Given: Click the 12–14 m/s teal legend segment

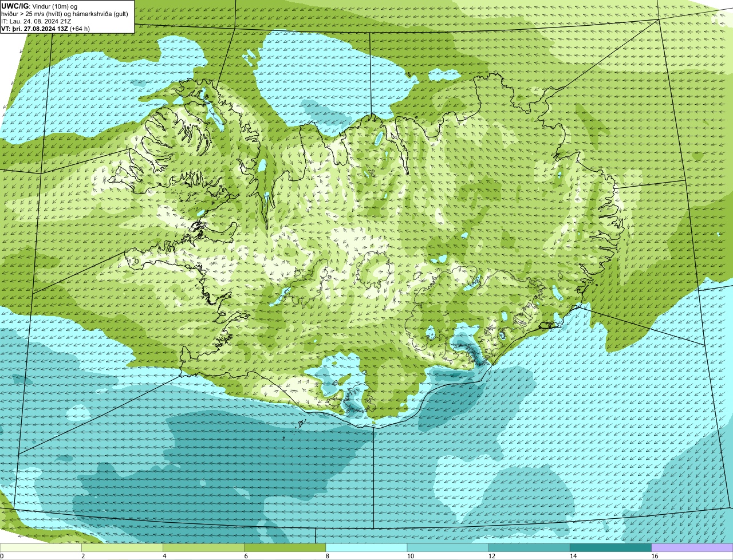Looking at the screenshot, I should 529,547.
